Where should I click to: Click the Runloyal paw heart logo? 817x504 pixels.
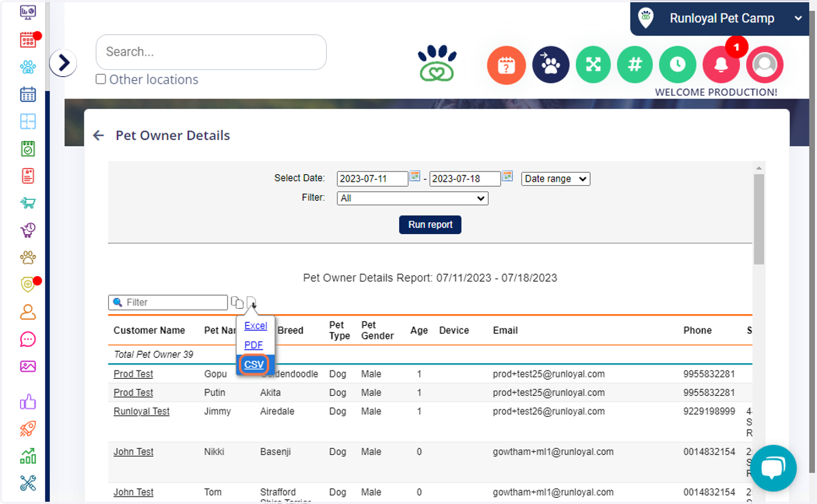pos(437,63)
